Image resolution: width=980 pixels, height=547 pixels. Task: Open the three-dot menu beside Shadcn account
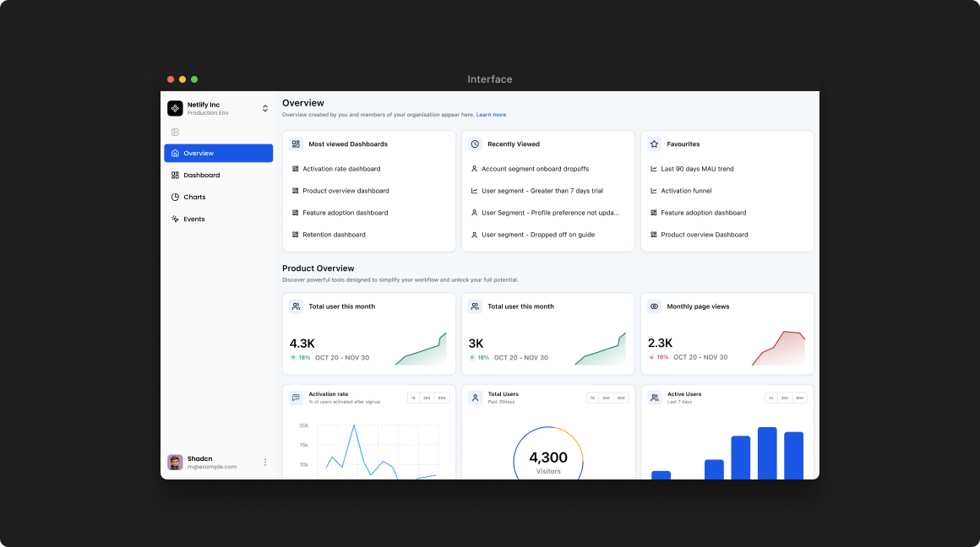click(x=265, y=462)
